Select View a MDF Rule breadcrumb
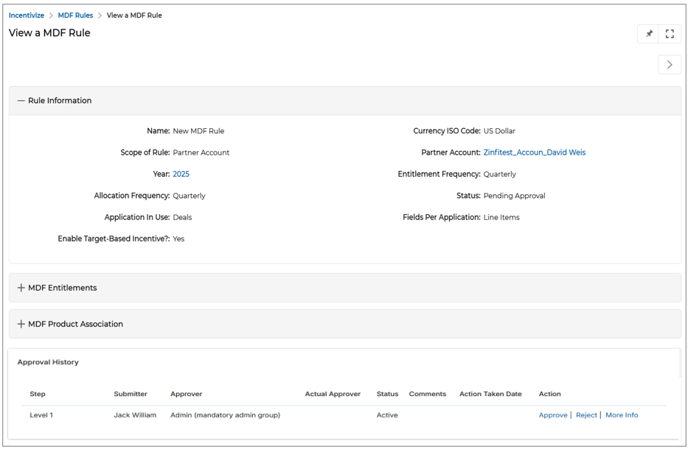Viewport: 688px width, 449px height. [x=134, y=16]
